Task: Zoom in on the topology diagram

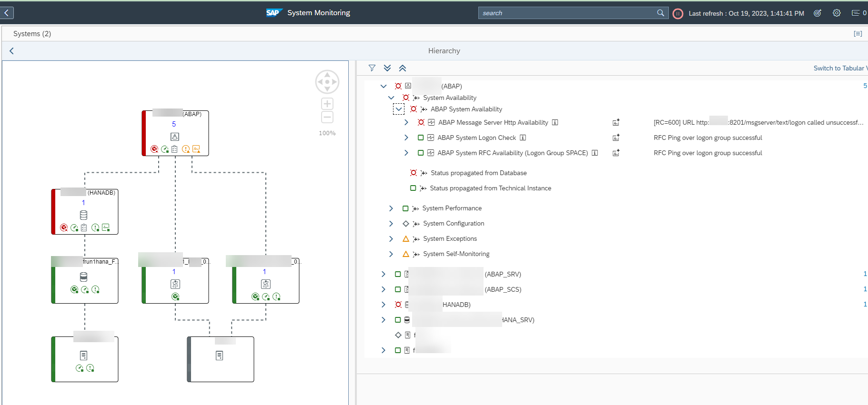Action: click(x=327, y=104)
